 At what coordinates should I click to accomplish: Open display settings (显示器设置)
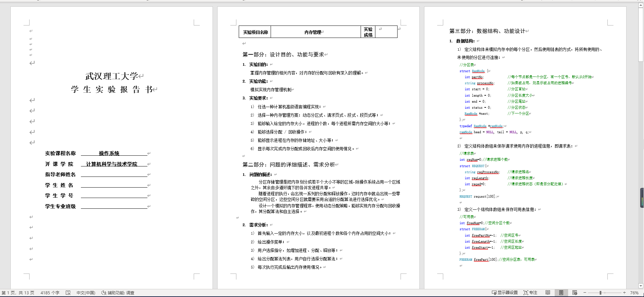(505, 293)
